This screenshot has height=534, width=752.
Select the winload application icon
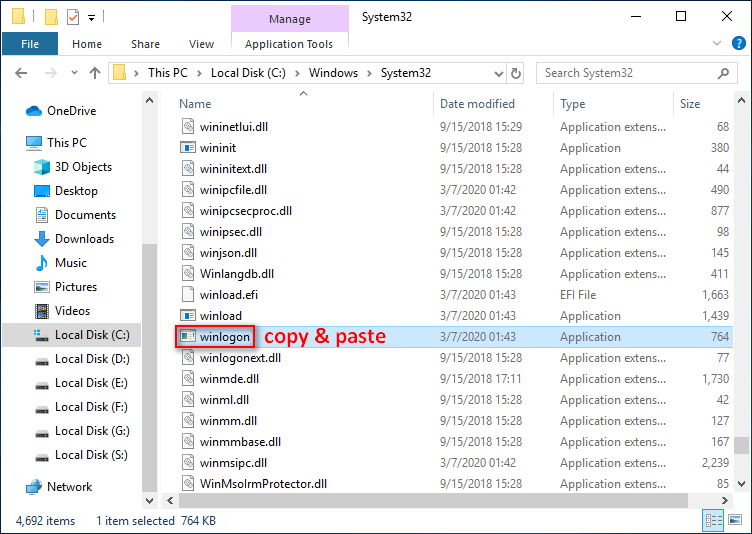pyautogui.click(x=188, y=316)
